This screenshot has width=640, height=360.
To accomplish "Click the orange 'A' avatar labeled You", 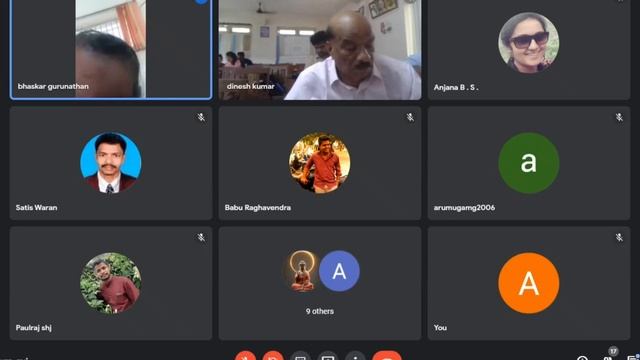I will pyautogui.click(x=529, y=282).
